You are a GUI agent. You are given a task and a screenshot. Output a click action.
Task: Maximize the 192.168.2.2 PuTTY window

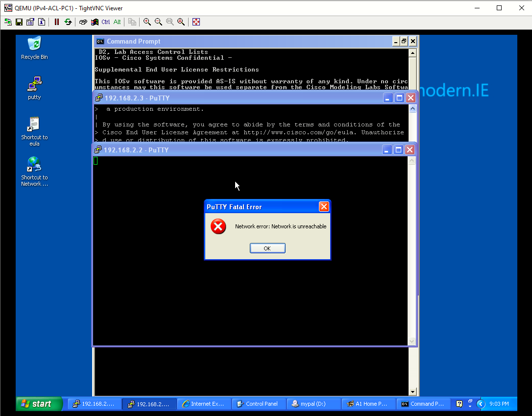click(399, 149)
